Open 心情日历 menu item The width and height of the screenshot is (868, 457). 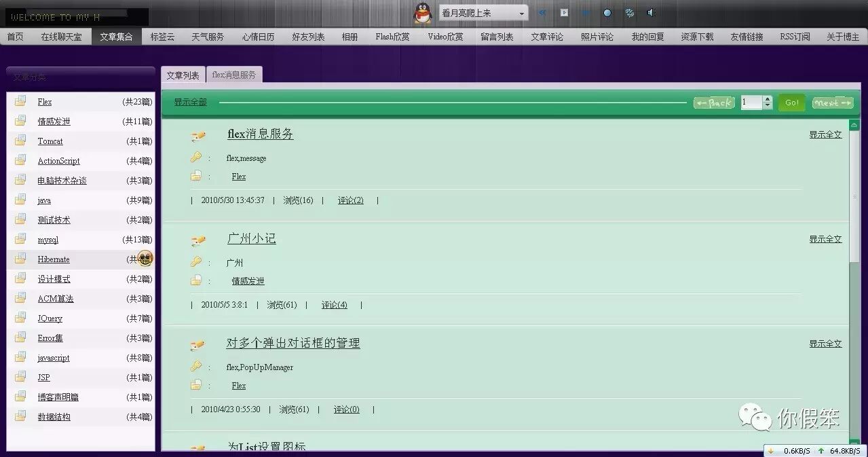(x=259, y=37)
